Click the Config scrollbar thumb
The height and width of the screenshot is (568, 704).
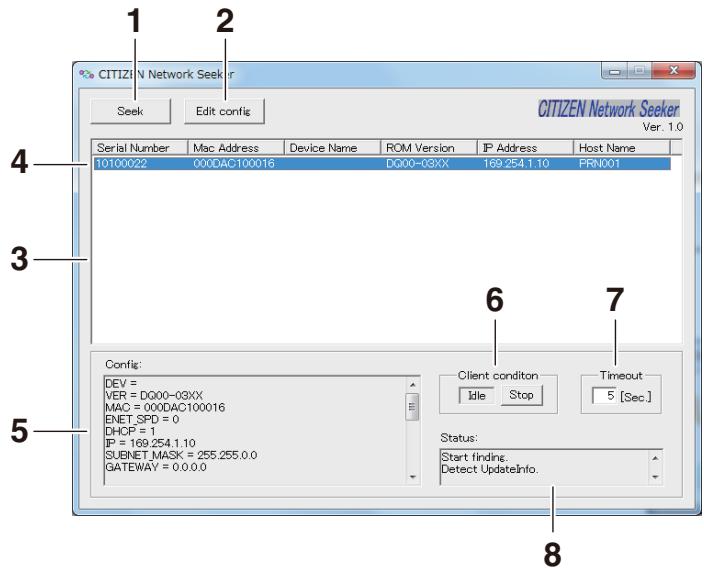[x=412, y=407]
